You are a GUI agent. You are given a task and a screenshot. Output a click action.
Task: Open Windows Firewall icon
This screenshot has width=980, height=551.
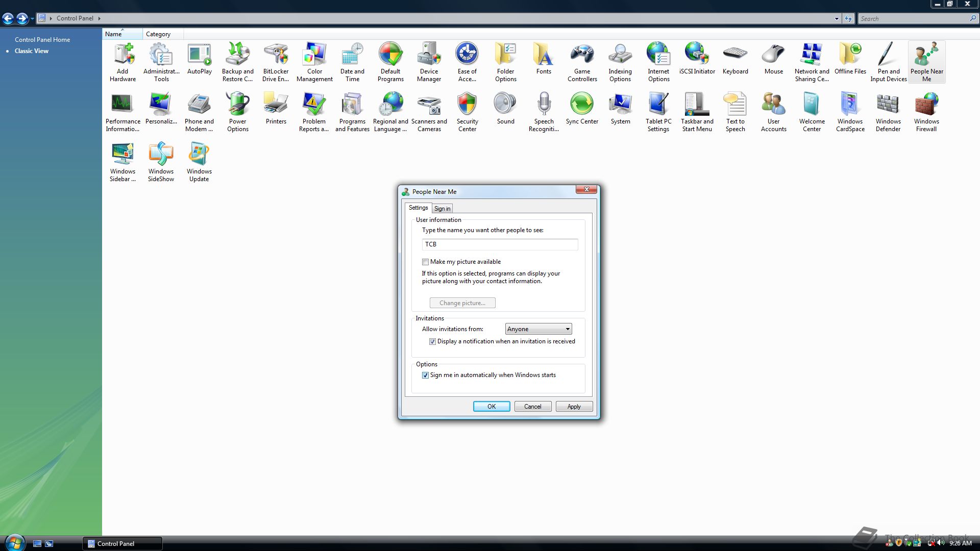click(926, 112)
